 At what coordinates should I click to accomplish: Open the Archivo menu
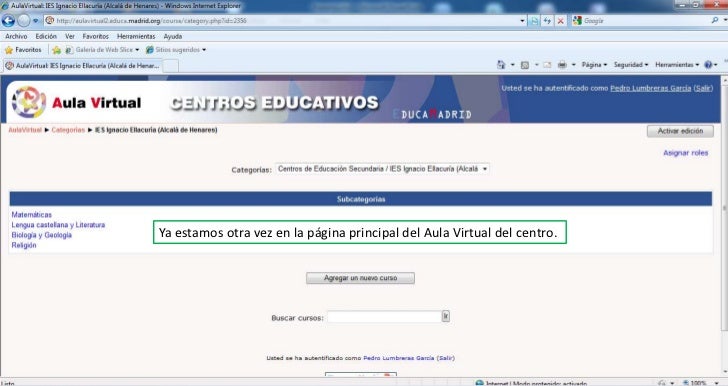[16, 36]
